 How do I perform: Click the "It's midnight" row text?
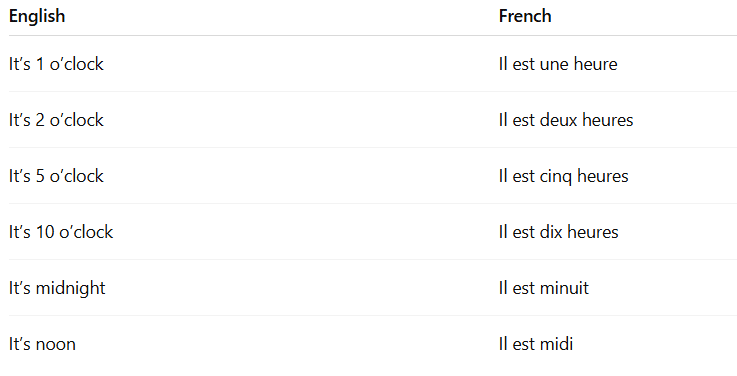click(x=57, y=288)
